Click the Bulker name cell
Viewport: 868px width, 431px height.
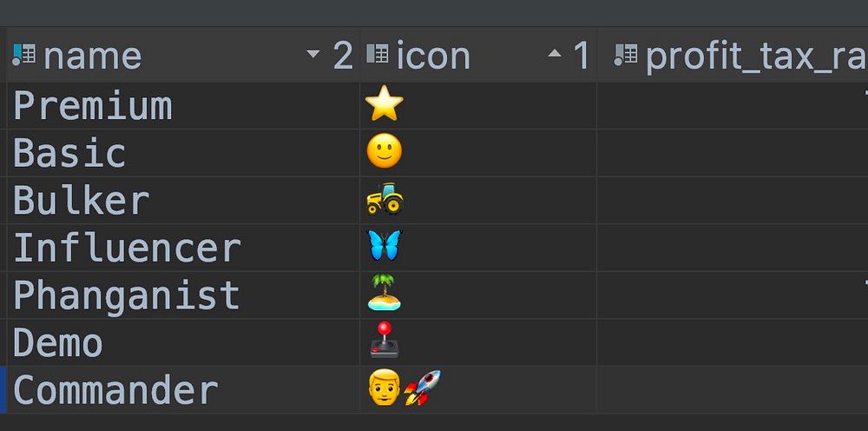pyautogui.click(x=183, y=200)
